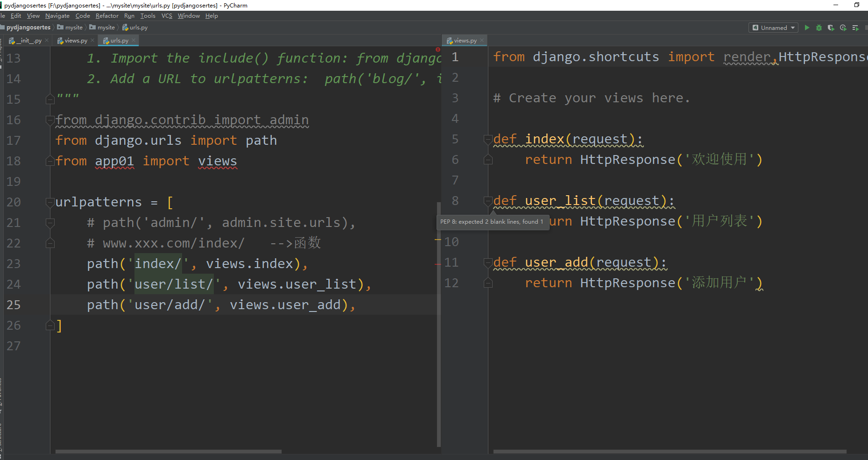The width and height of the screenshot is (868, 460).
Task: Click the '添加用户' string in user_add
Action: (720, 283)
